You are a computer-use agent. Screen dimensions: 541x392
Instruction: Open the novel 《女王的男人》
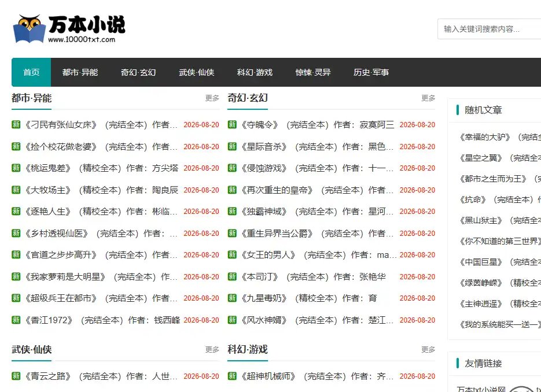tap(318, 254)
